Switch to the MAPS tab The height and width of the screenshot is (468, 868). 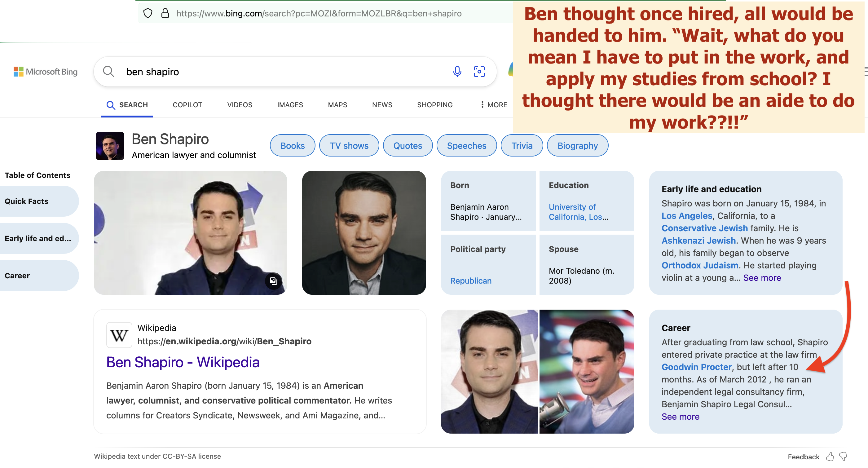[x=337, y=105]
